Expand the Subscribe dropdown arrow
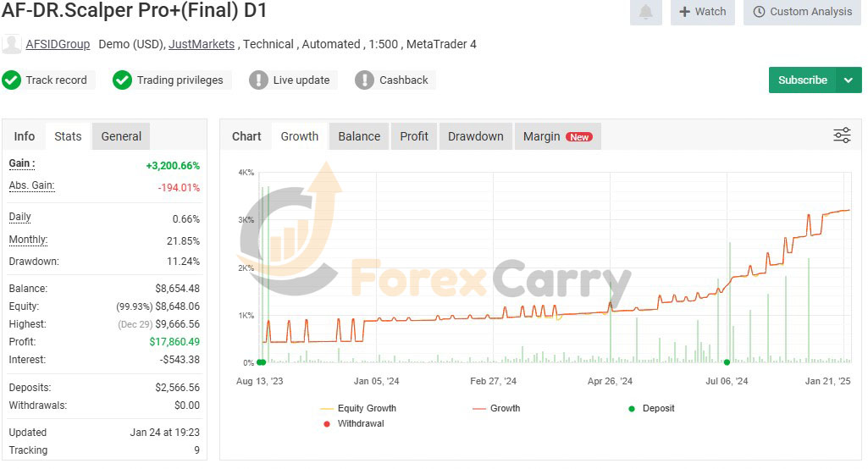The width and height of the screenshot is (868, 469). (x=849, y=80)
